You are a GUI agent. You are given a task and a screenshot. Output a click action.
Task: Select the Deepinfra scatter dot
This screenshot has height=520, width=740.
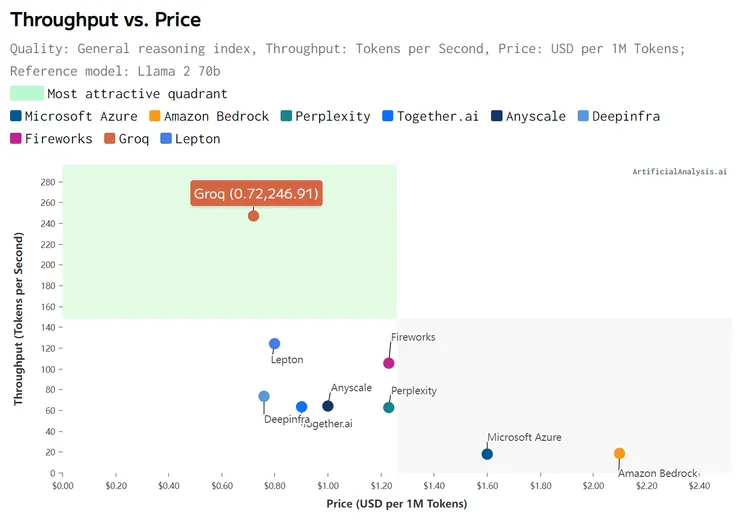point(264,397)
